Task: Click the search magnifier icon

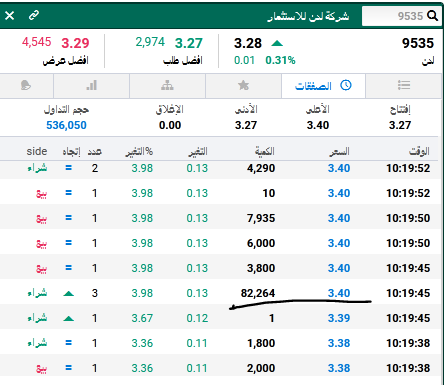Action: (432, 16)
